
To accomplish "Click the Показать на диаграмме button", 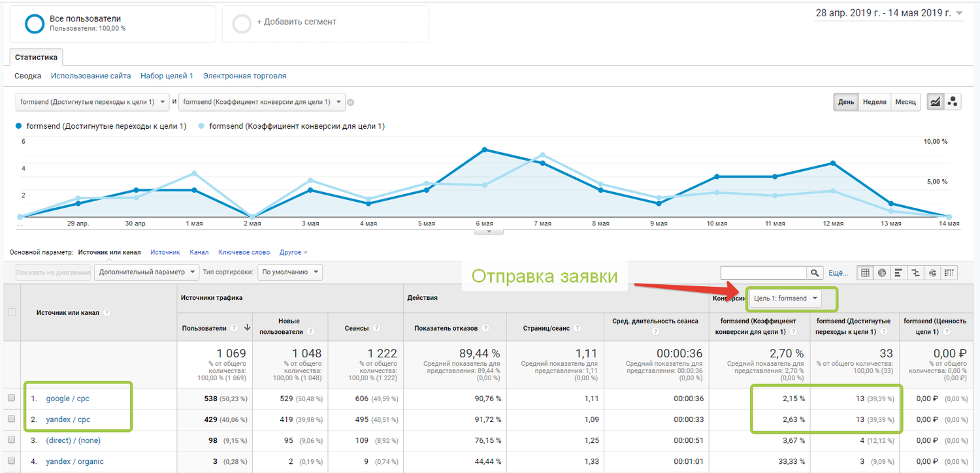I will [54, 272].
